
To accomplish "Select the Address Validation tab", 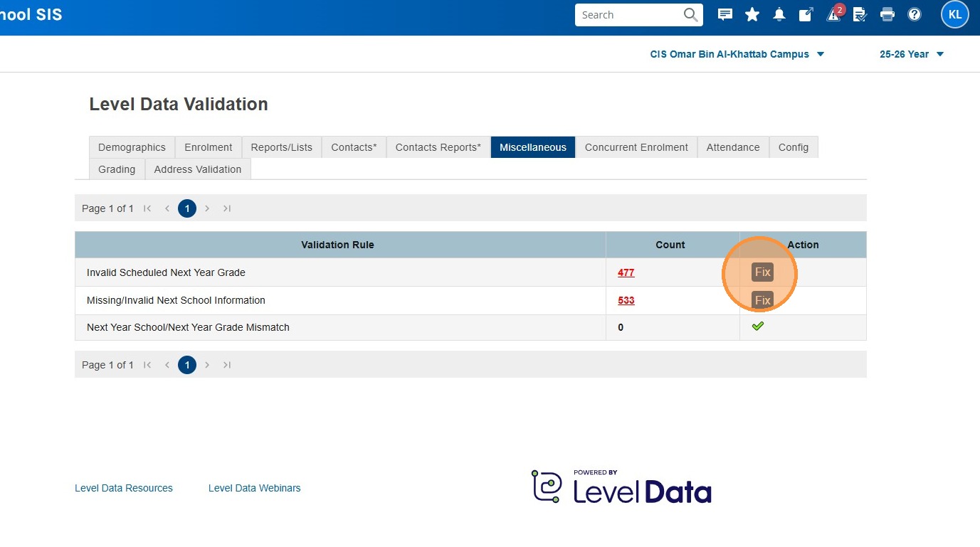I will click(198, 169).
